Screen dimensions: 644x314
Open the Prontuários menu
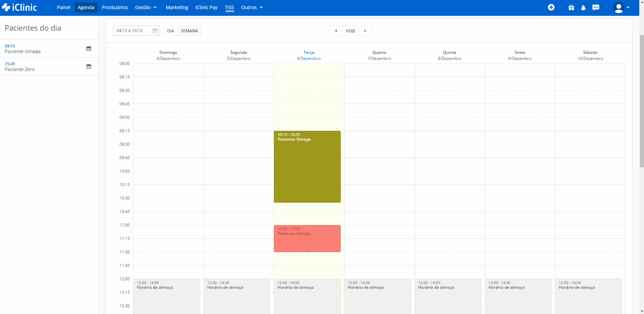(x=115, y=7)
